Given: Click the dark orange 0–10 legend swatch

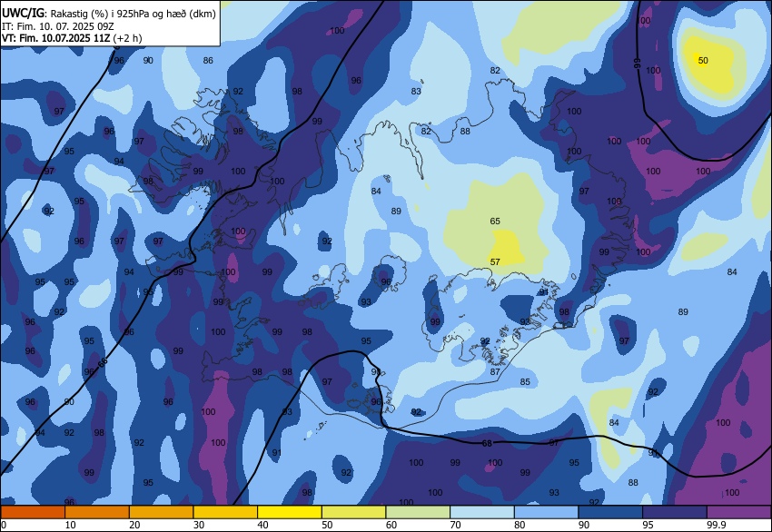Looking at the screenshot, I should click(x=33, y=512).
